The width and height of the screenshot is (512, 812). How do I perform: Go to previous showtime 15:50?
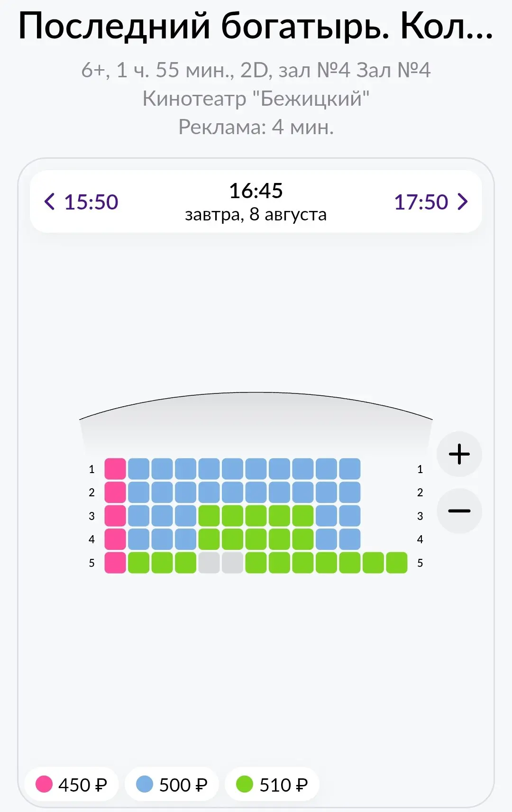(81, 202)
